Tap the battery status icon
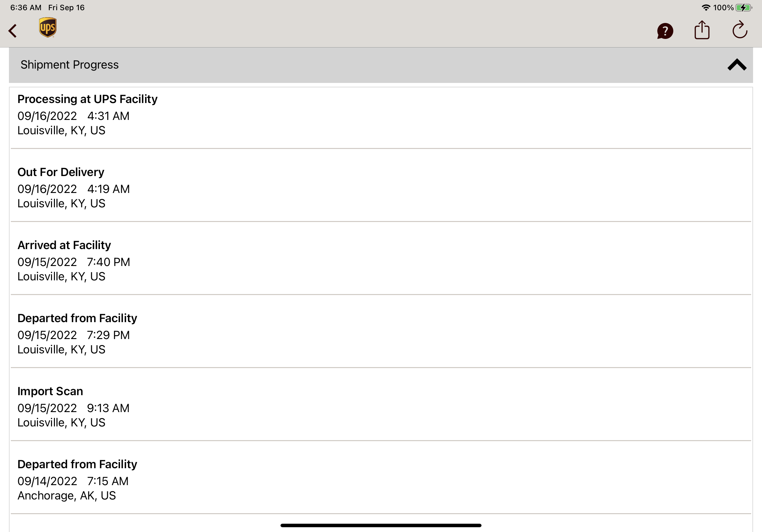The height and width of the screenshot is (532, 762). pyautogui.click(x=744, y=8)
